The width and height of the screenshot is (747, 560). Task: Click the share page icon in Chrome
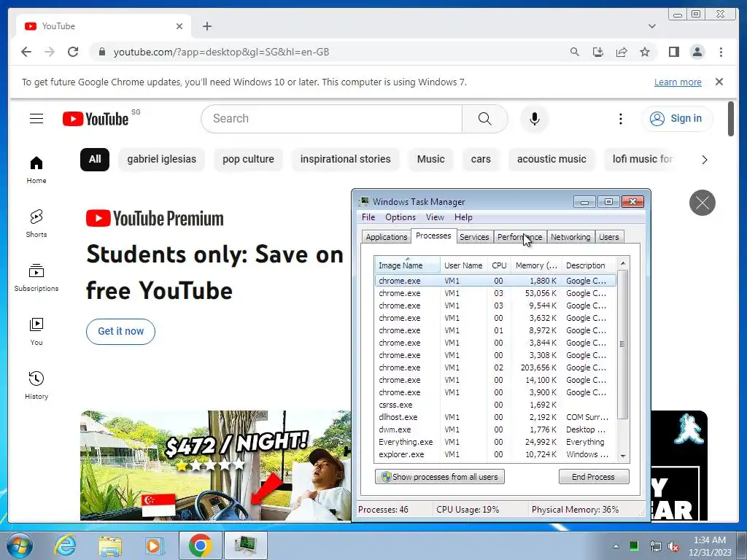[x=622, y=52]
